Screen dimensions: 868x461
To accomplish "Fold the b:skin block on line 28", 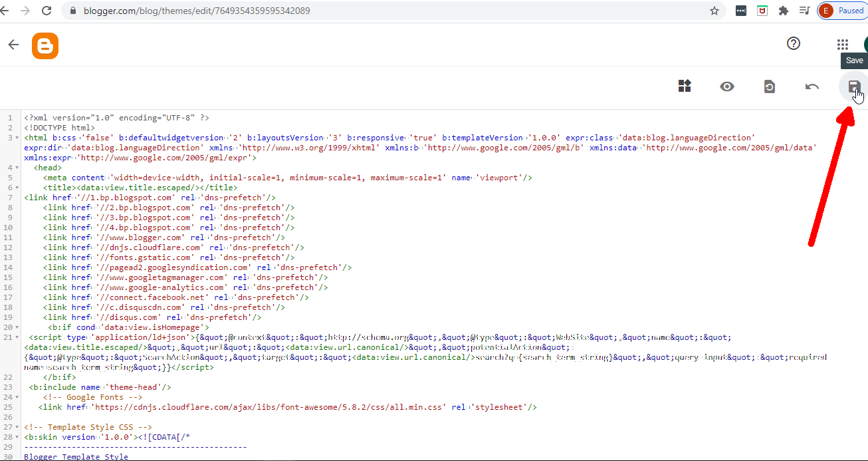I will point(17,437).
